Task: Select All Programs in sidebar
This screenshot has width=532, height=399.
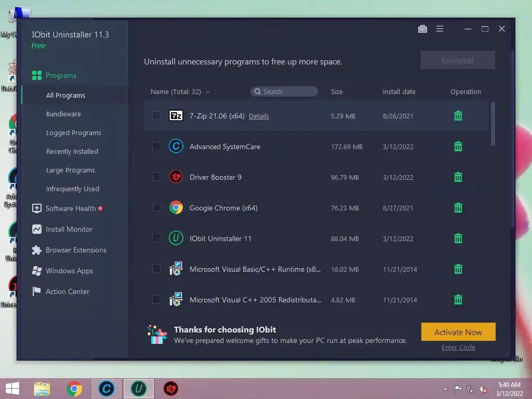Action: coord(65,96)
